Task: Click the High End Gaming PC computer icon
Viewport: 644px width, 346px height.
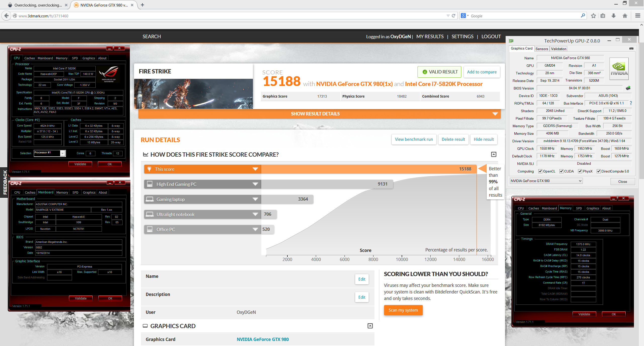Action: (x=150, y=184)
